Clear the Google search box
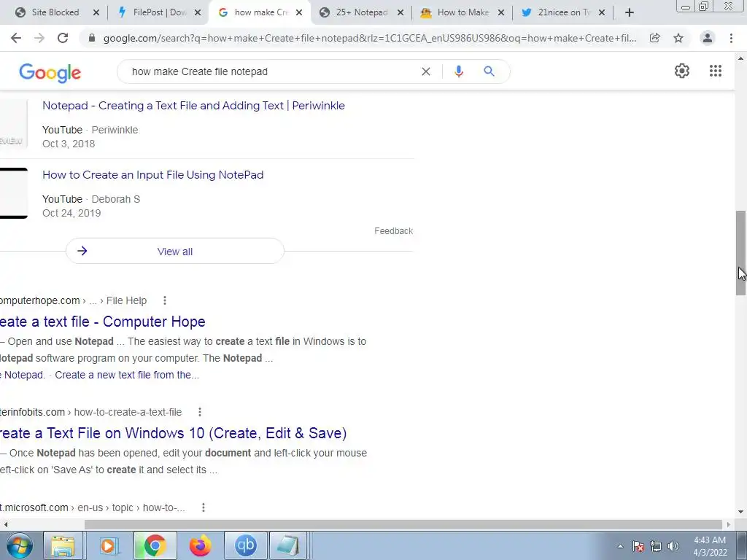This screenshot has width=747, height=560. pyautogui.click(x=426, y=71)
